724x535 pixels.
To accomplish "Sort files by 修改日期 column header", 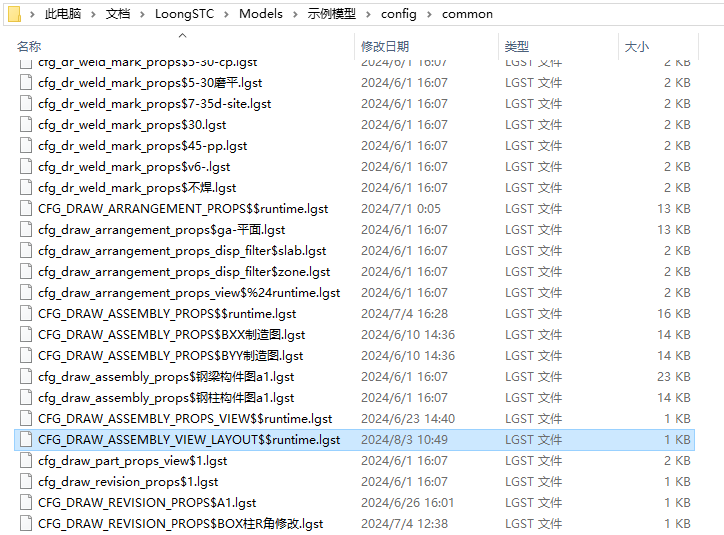I will (x=385, y=47).
